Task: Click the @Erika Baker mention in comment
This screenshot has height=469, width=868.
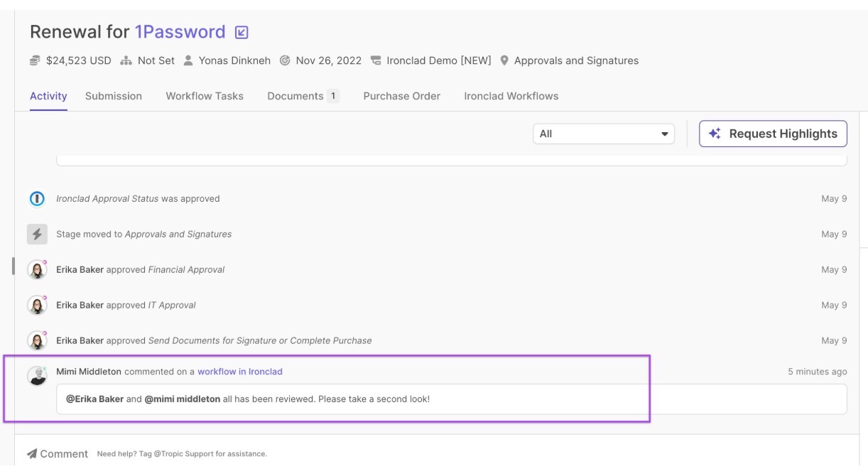Action: coord(94,399)
